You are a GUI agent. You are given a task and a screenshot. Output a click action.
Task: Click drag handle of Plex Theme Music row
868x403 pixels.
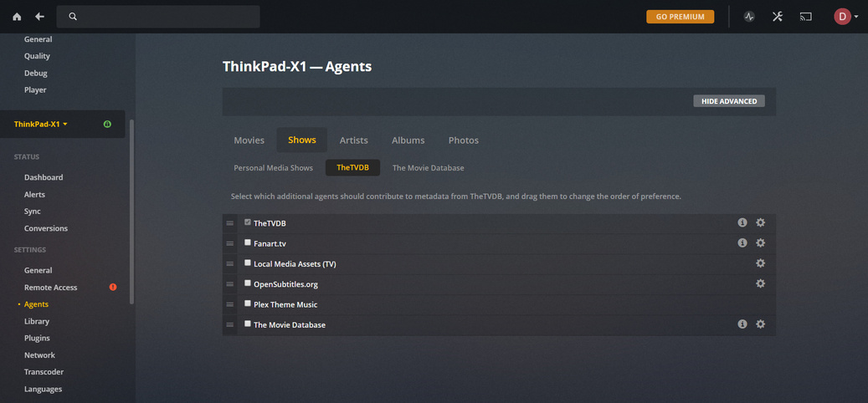[x=229, y=304]
